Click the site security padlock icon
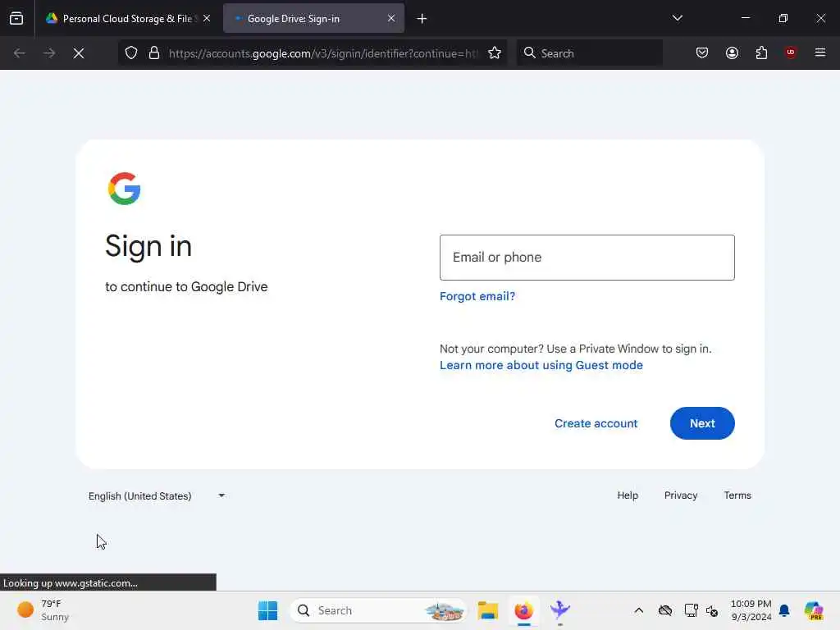Image resolution: width=840 pixels, height=630 pixels. point(154,53)
